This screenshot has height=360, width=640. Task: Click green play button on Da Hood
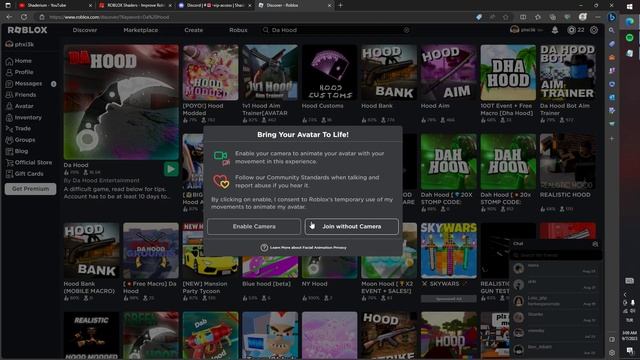coord(171,169)
